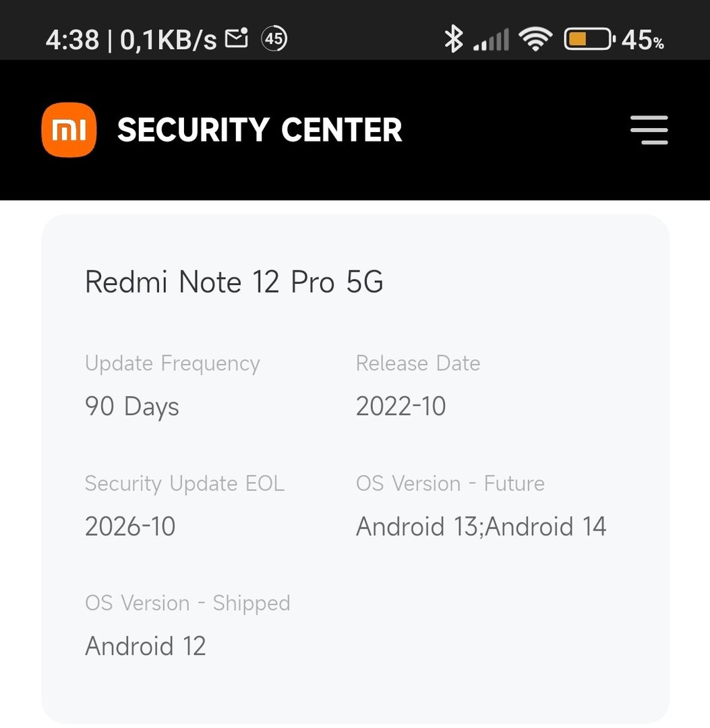Tap the 90 Days value
Image resolution: width=710 pixels, height=728 pixels.
pos(132,406)
